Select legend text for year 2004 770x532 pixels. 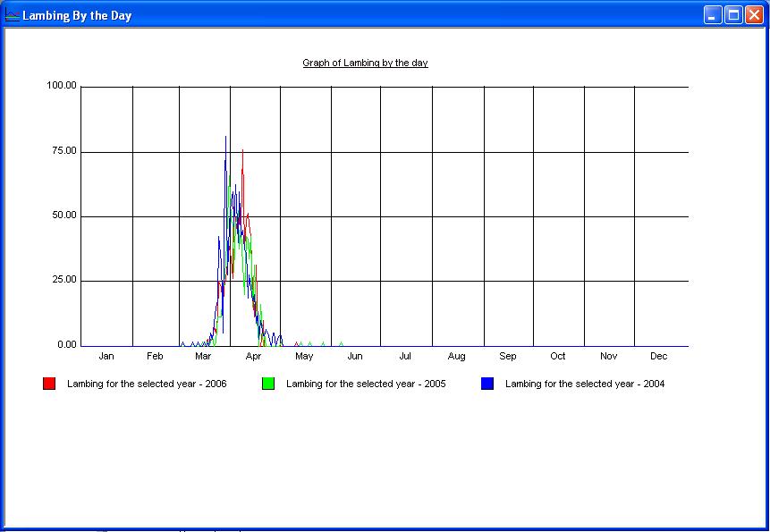pyautogui.click(x=585, y=384)
